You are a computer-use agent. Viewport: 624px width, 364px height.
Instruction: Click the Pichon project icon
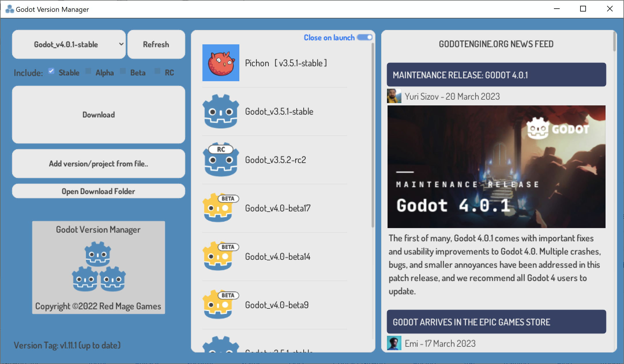point(221,63)
